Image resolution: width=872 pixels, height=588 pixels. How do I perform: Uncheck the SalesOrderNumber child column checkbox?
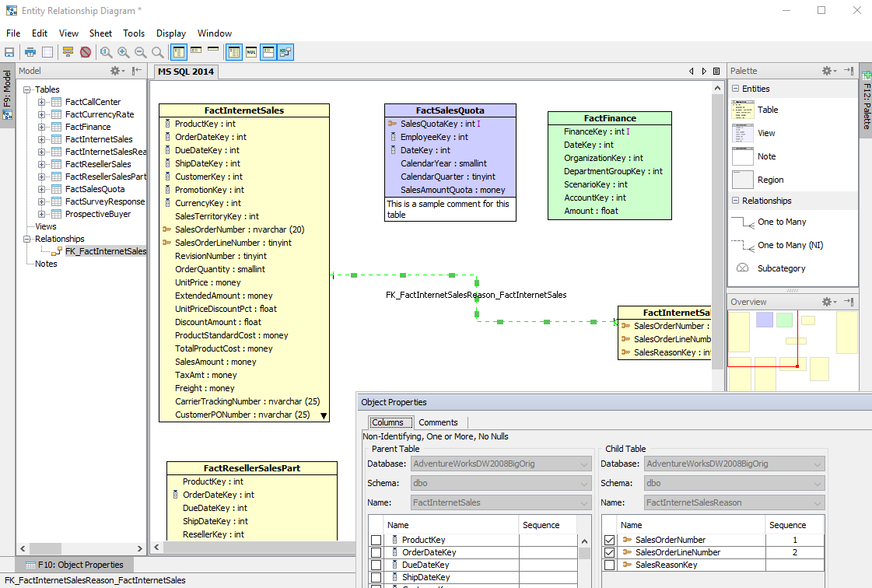click(610, 541)
